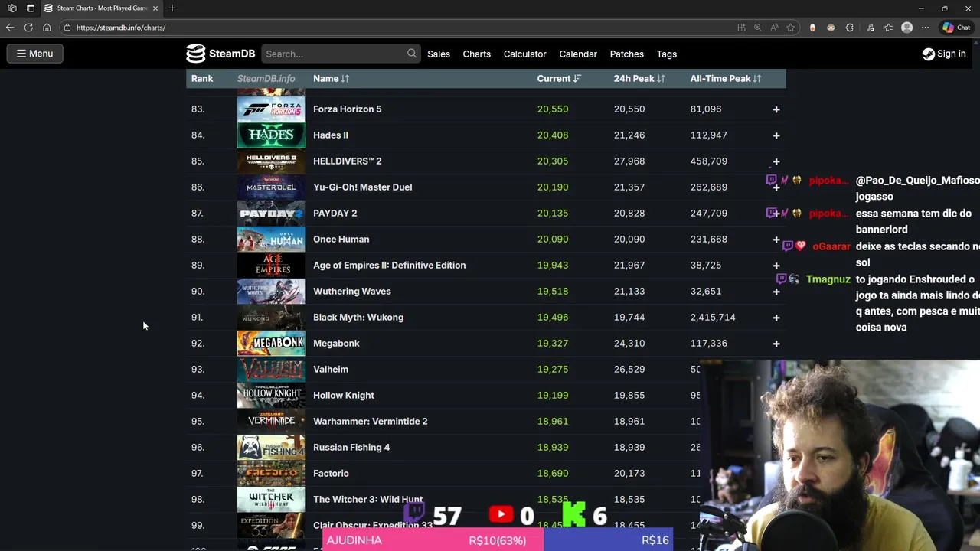980x551 pixels.
Task: Open the Tags nav item
Action: tap(666, 54)
